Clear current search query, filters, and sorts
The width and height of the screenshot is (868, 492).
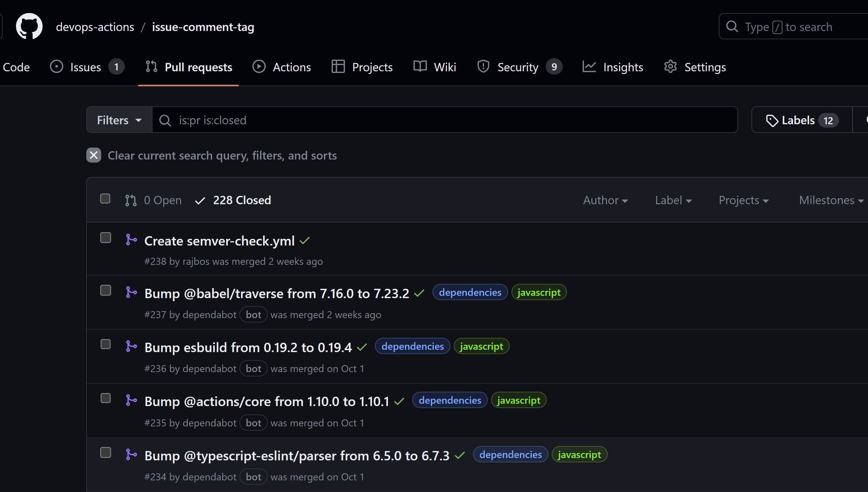211,155
